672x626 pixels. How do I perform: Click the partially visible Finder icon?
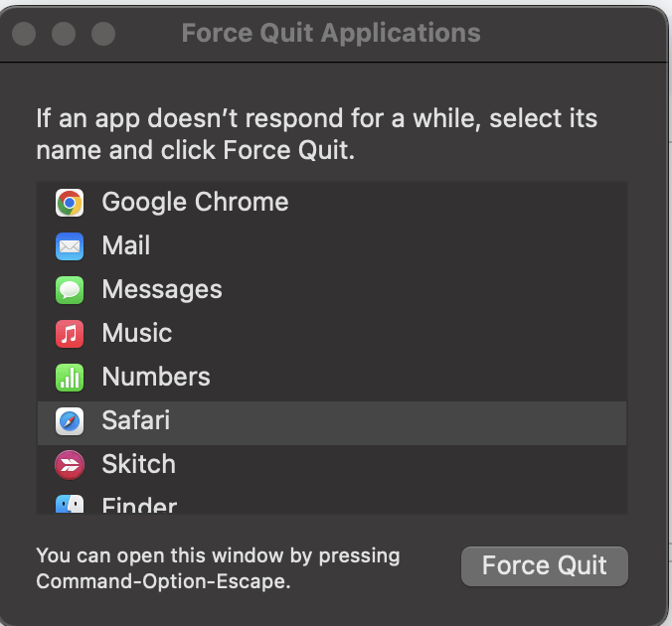pyautogui.click(x=69, y=505)
